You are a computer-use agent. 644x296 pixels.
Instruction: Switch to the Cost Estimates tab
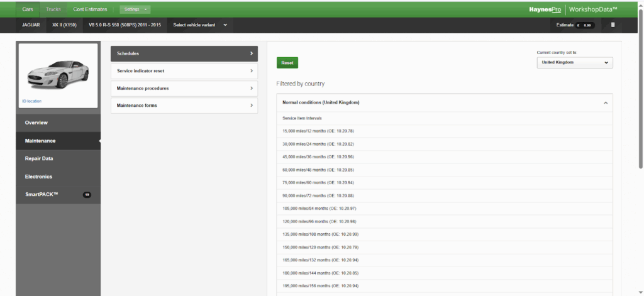click(x=90, y=9)
